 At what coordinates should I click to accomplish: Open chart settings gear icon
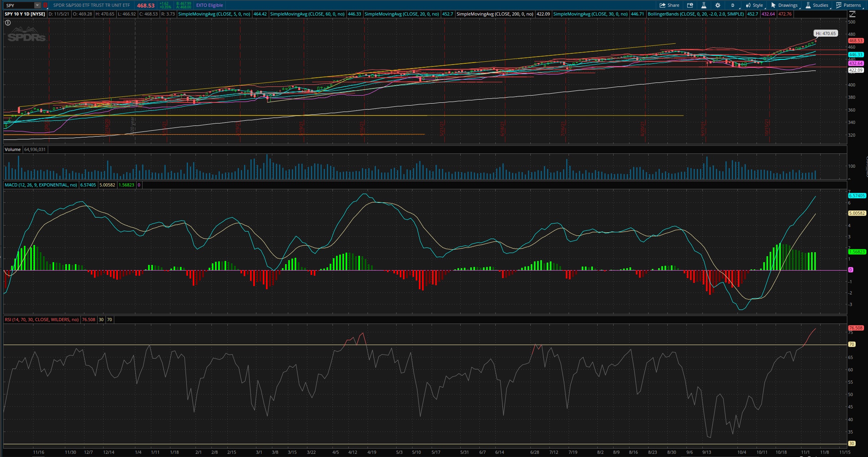pos(717,5)
